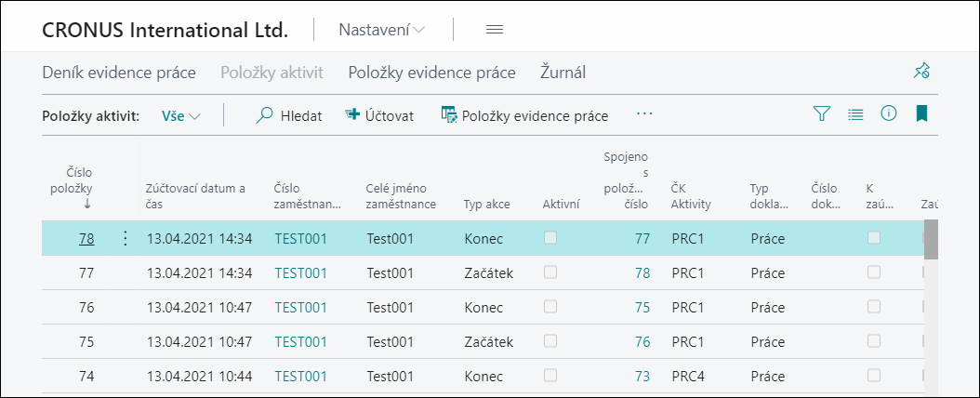The width and height of the screenshot is (980, 398).
Task: Toggle K zaúčtování checkbox in row 77
Action: tap(874, 272)
